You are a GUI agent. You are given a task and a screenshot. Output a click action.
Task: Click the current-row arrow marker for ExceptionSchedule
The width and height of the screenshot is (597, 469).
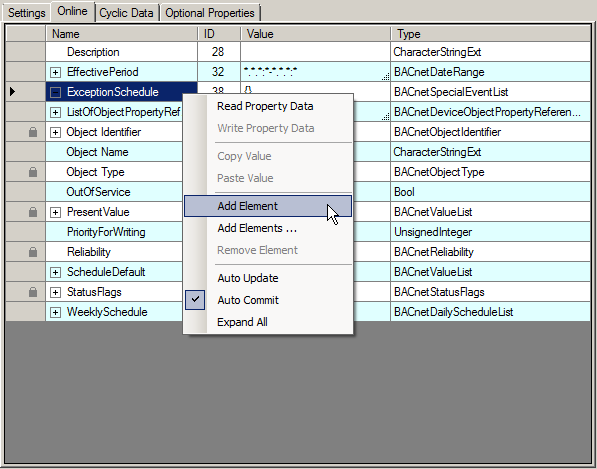(13, 92)
